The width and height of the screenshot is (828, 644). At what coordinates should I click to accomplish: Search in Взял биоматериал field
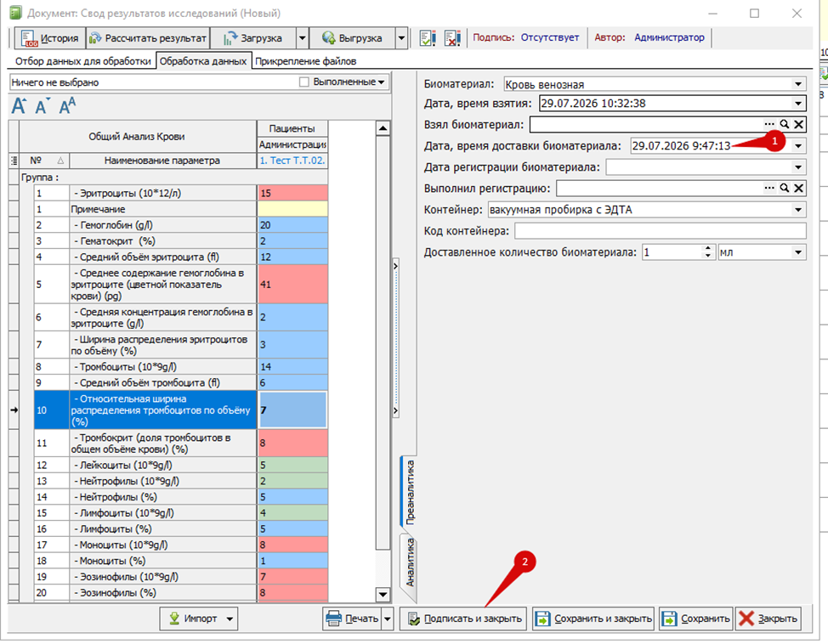(x=784, y=125)
